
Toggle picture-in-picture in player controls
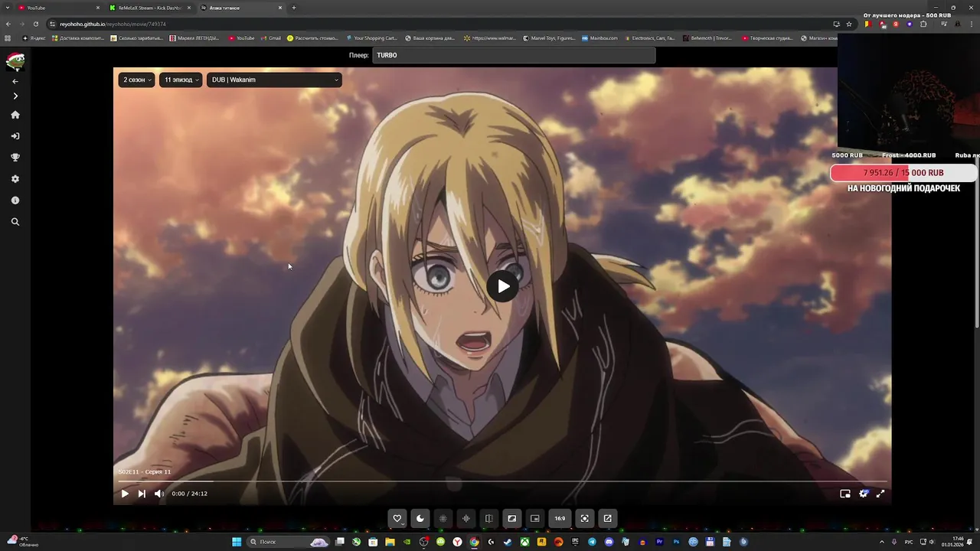click(x=845, y=494)
